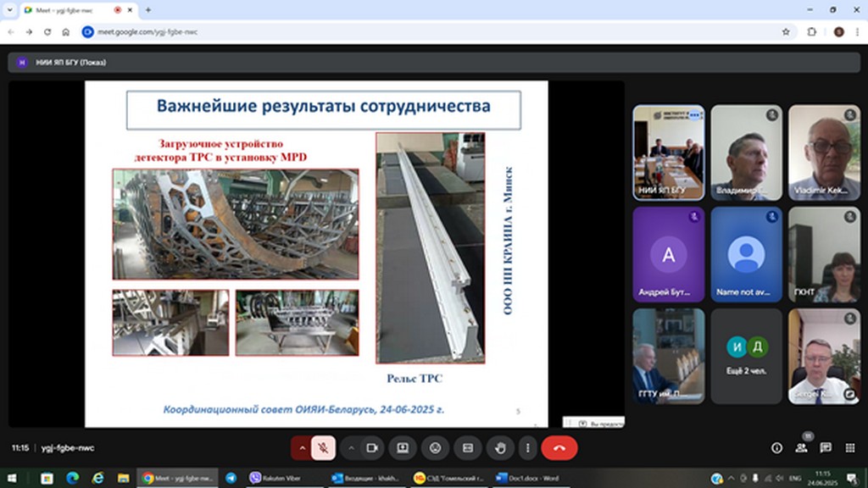
Task: Turn on captions icon
Action: pyautogui.click(x=467, y=447)
